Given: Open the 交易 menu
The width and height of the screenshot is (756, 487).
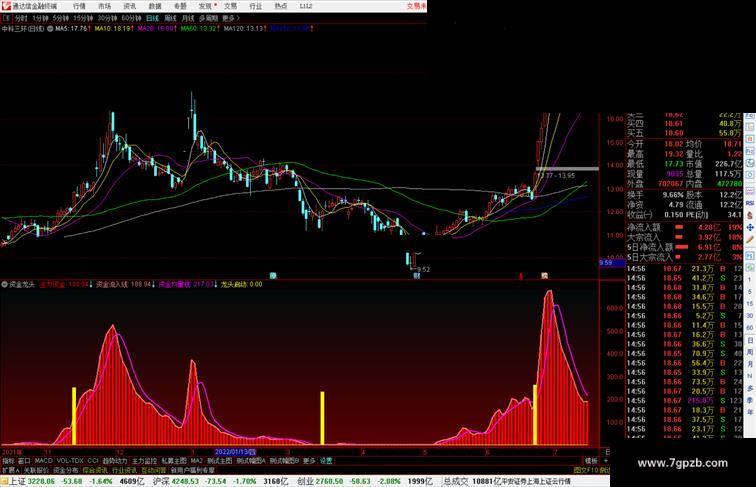Looking at the screenshot, I should point(230,6).
